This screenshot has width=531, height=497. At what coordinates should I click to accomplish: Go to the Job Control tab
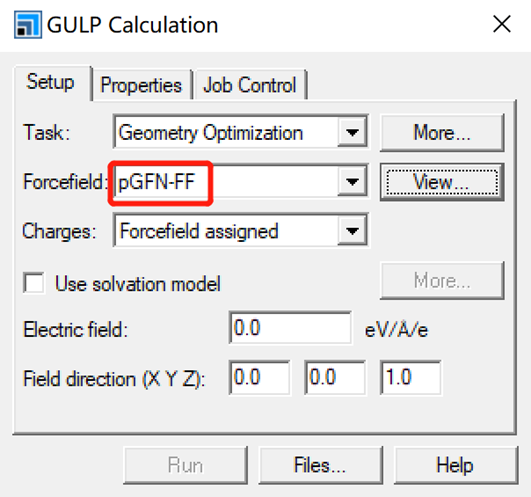[x=250, y=85]
